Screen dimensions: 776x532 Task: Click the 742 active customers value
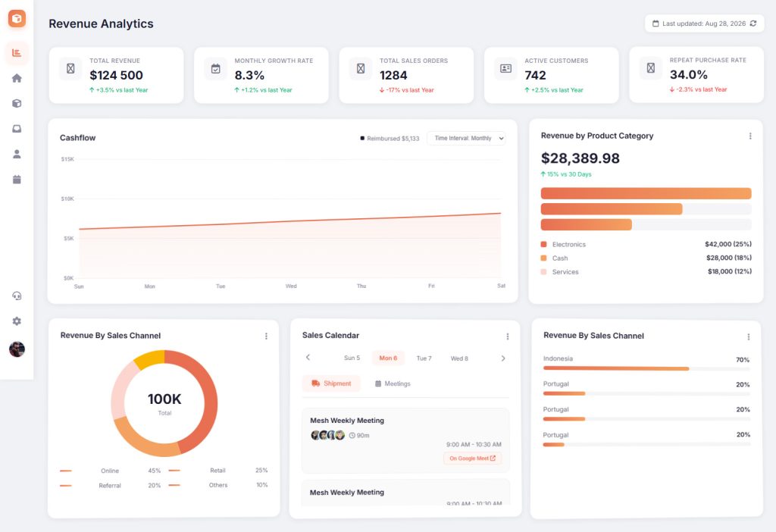536,75
